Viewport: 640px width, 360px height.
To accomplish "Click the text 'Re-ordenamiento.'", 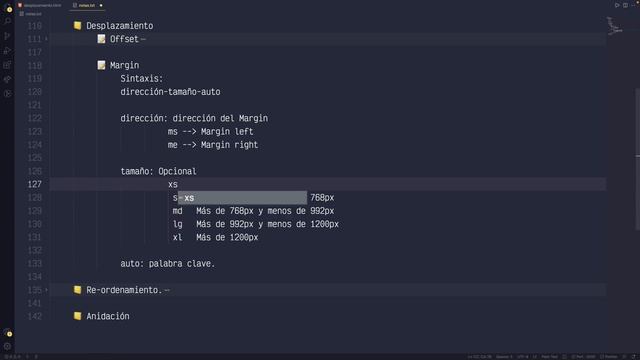I will (124, 290).
